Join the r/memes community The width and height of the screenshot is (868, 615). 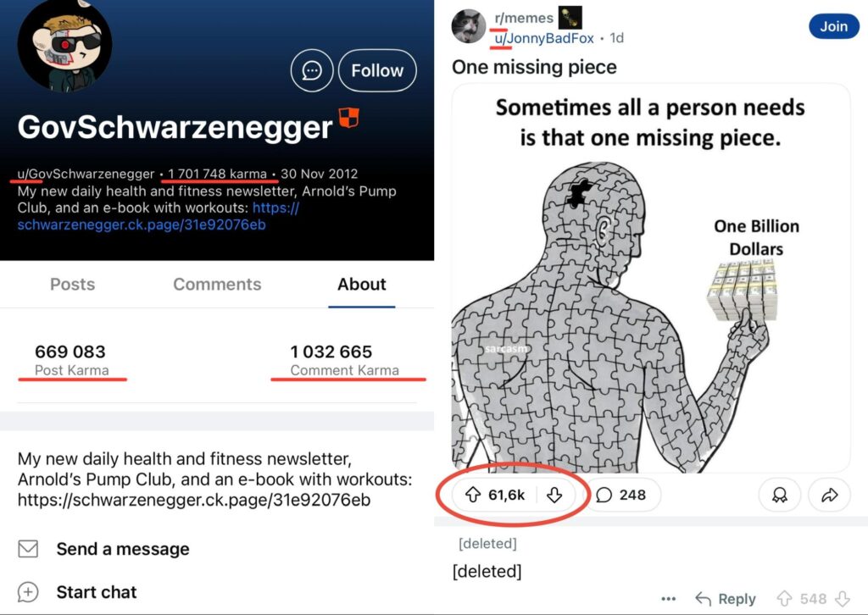click(x=834, y=26)
